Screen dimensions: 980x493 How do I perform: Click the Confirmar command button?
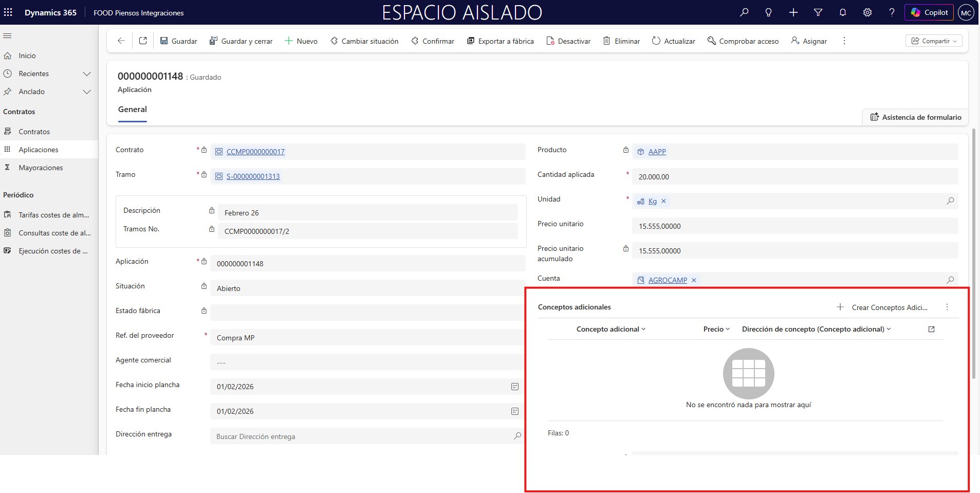click(433, 41)
